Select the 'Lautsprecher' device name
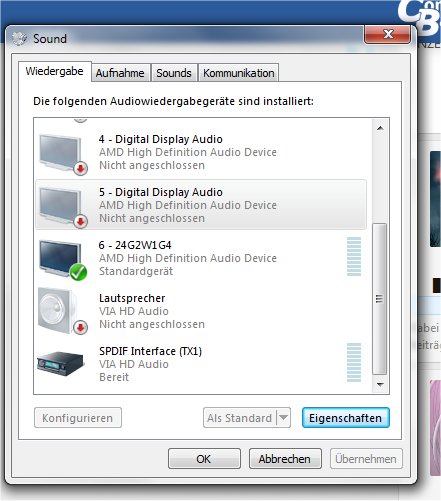The width and height of the screenshot is (441, 501). tap(132, 298)
